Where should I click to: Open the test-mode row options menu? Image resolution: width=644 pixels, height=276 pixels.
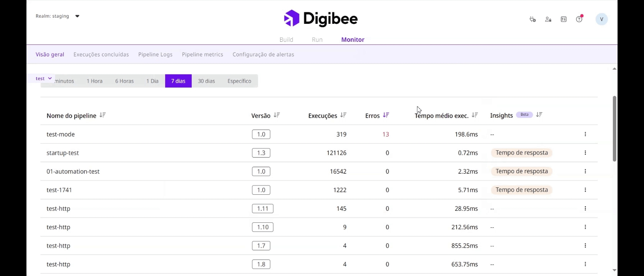point(585,134)
